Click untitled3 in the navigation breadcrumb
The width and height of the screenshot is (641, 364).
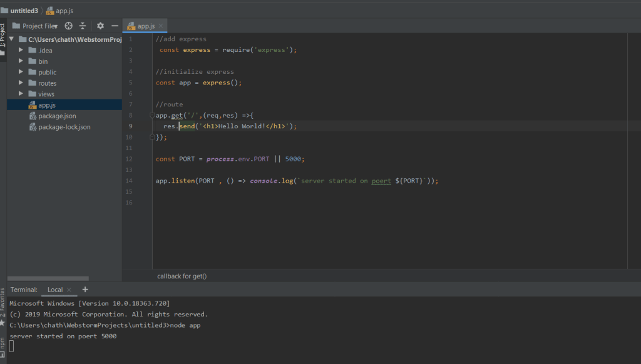click(24, 11)
